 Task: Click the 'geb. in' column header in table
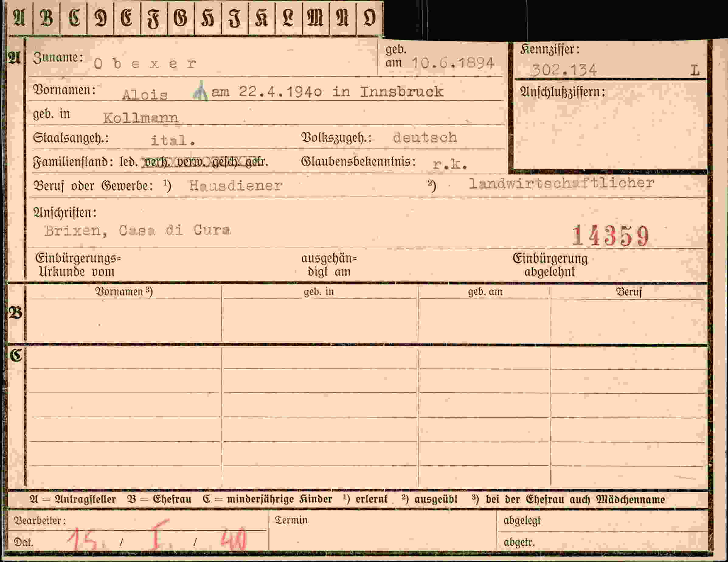(x=319, y=292)
